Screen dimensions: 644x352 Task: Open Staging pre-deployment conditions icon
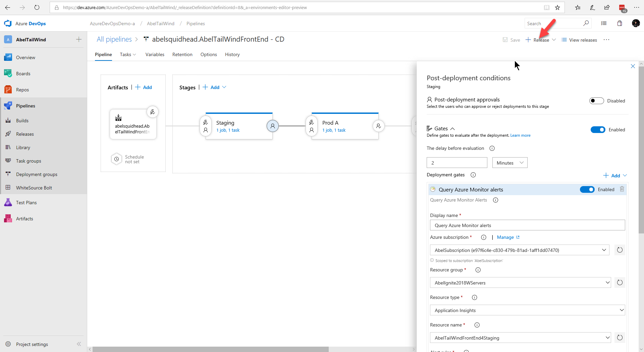(x=206, y=126)
